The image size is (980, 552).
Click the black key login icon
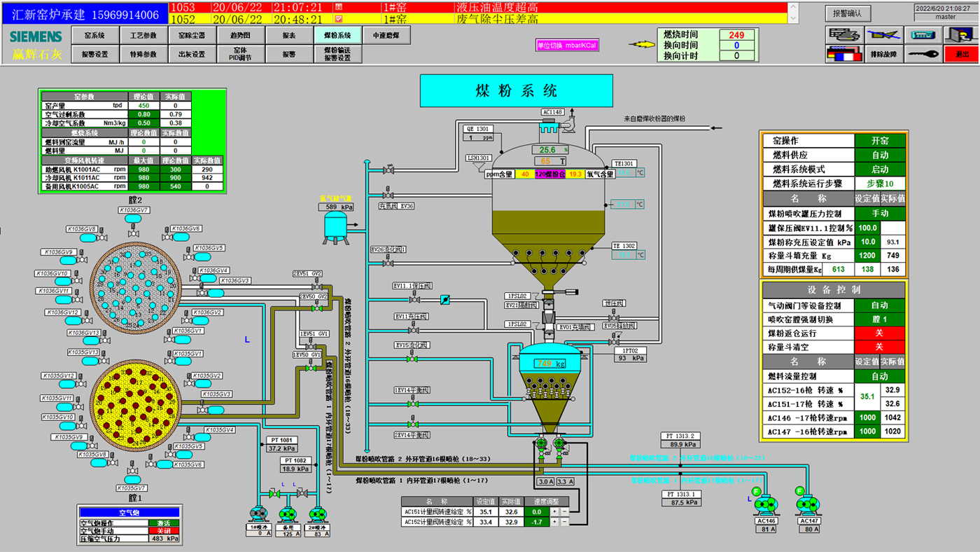(x=923, y=54)
